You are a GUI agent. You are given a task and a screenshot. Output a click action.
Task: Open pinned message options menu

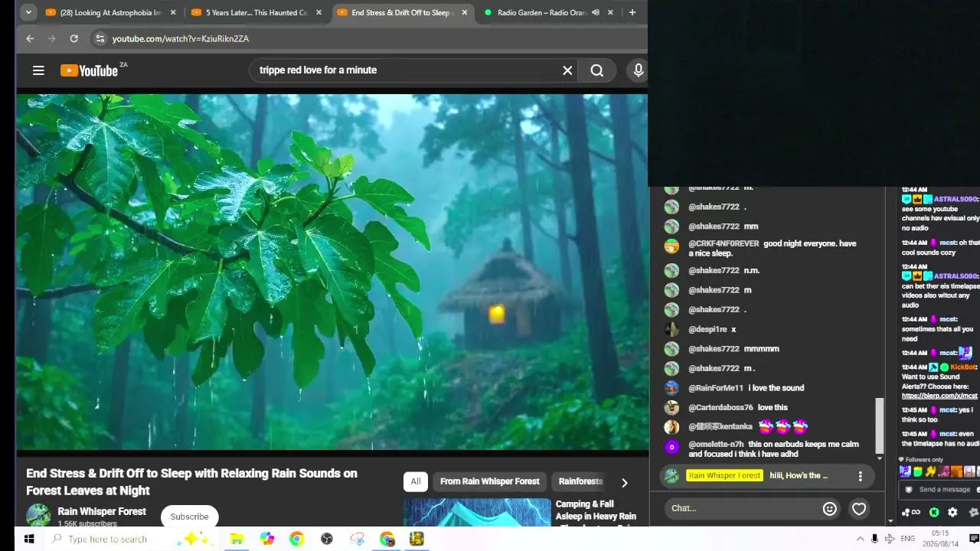860,476
